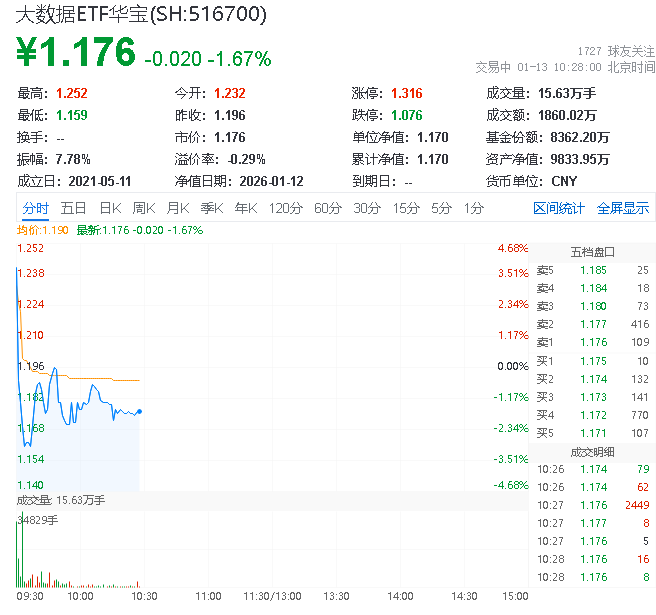Click the stock title 大数据ETF华宝(SH:516700)
Screen dimensions: 656x615
(x=141, y=14)
